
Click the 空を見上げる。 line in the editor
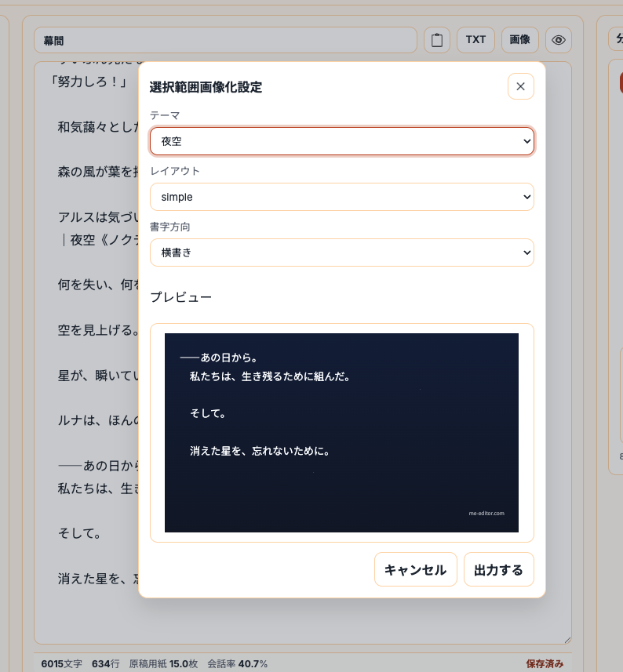[98, 330]
